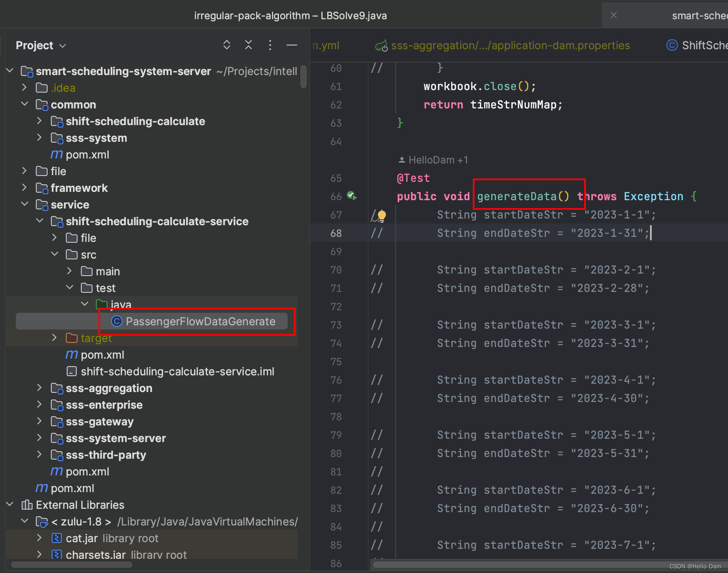Switch to the partially visible .yml tab

pyautogui.click(x=326, y=45)
